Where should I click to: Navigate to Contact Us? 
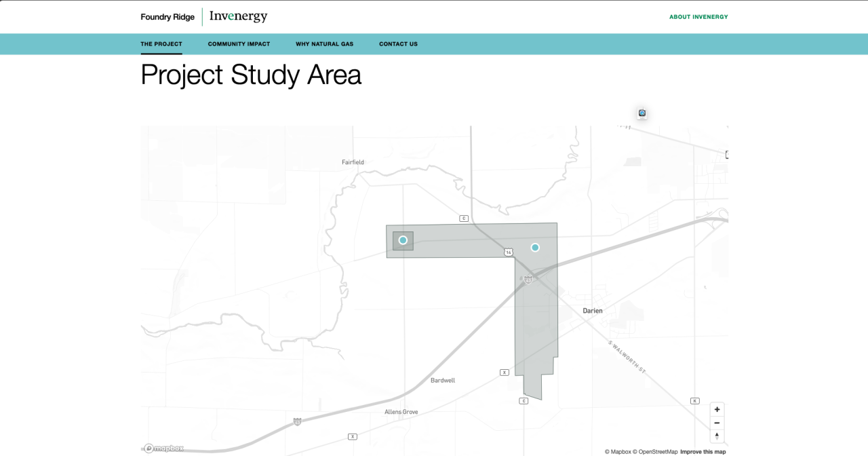pos(398,44)
